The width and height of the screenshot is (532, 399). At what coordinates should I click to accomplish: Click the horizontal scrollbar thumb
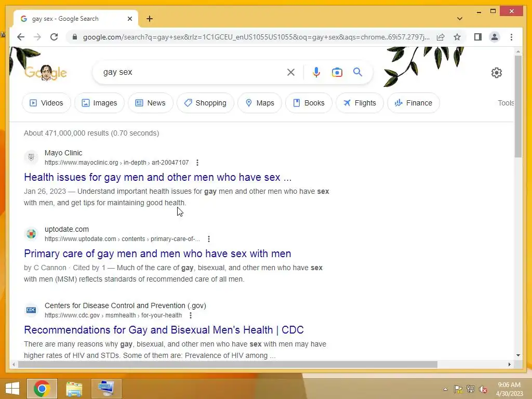[228, 364]
